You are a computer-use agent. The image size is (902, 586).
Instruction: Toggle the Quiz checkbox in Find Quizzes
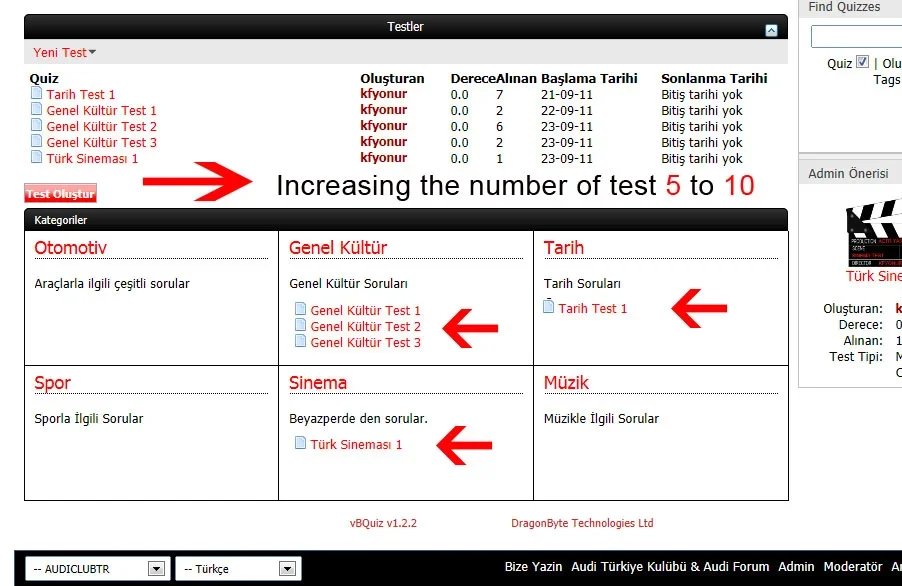(x=863, y=62)
